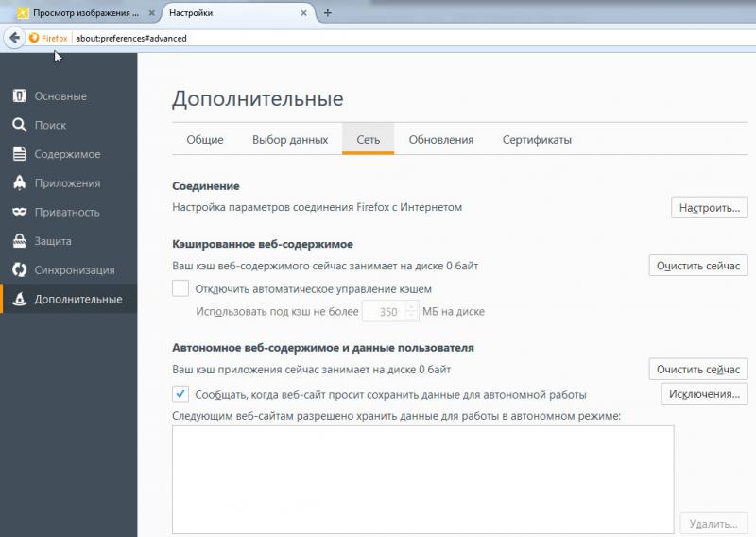Decrease cache size with the down spinner arrow

(411, 316)
